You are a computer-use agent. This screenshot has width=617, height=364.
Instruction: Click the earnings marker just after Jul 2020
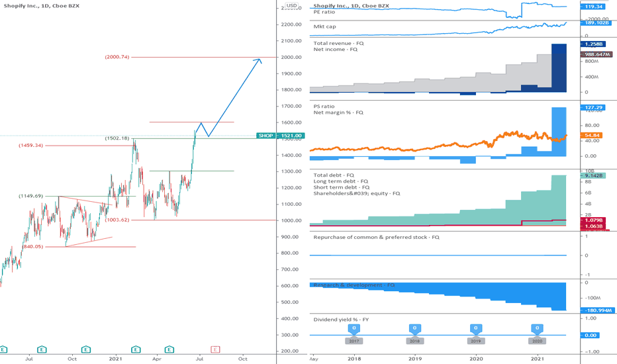pyautogui.click(x=42, y=349)
